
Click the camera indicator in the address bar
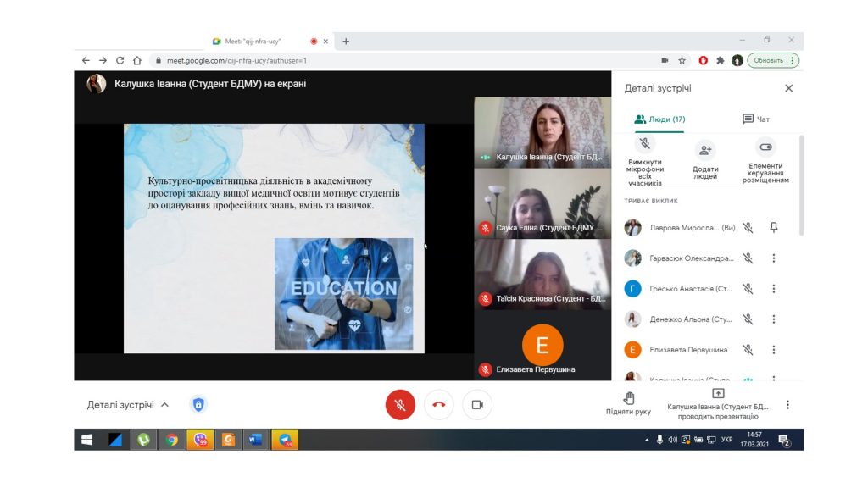[665, 60]
